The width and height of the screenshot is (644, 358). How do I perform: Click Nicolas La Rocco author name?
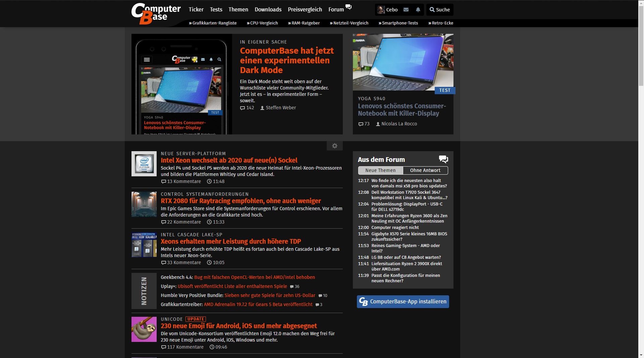(399, 124)
